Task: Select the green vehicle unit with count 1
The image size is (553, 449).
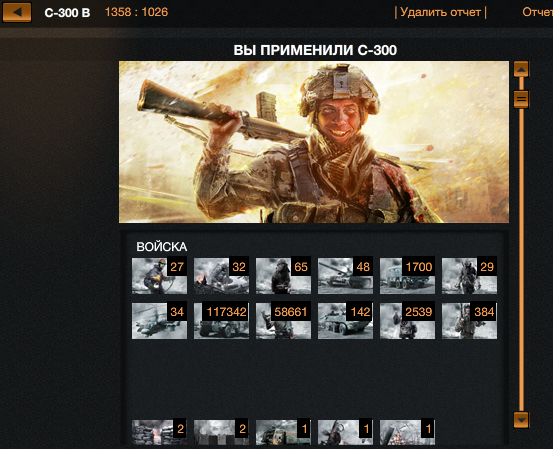Action: [284, 432]
